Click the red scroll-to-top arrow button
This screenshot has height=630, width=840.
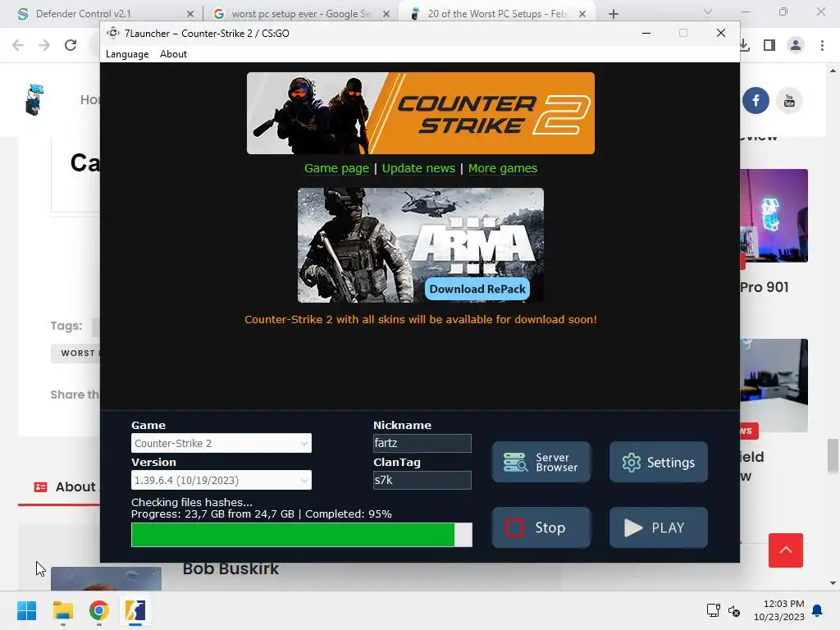click(x=785, y=550)
